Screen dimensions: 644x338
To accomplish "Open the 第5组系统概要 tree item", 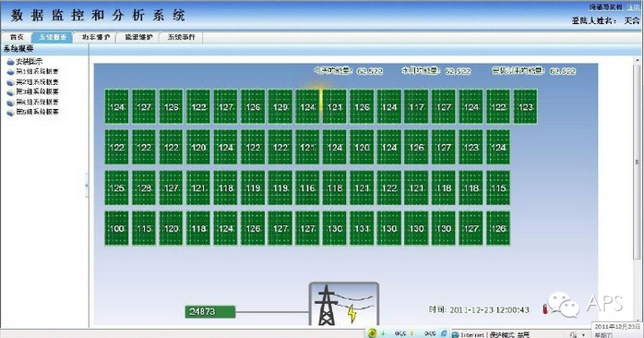I will pyautogui.click(x=37, y=112).
